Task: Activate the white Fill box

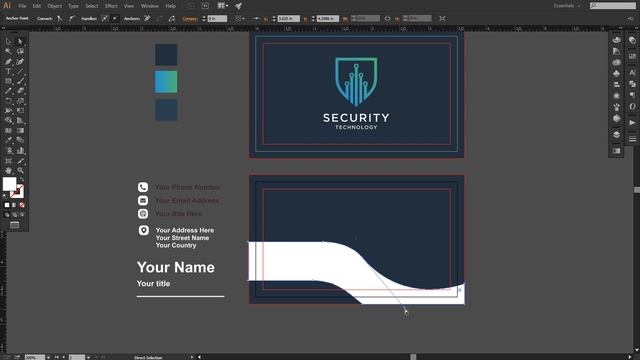Action: [x=9, y=184]
